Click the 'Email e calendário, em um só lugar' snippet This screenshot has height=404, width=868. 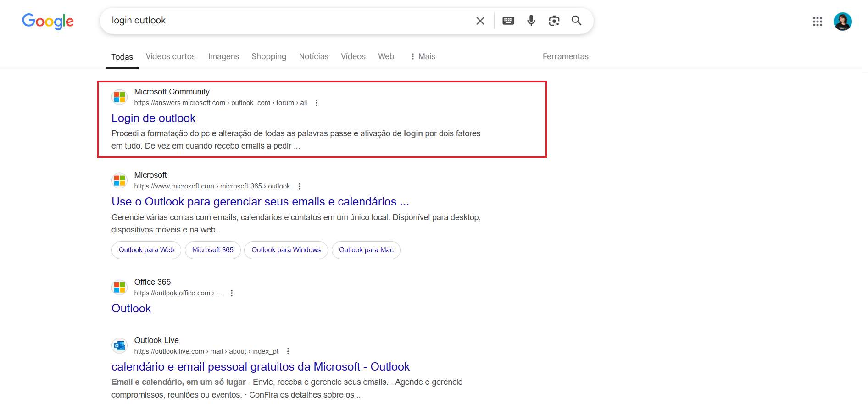pos(287,388)
